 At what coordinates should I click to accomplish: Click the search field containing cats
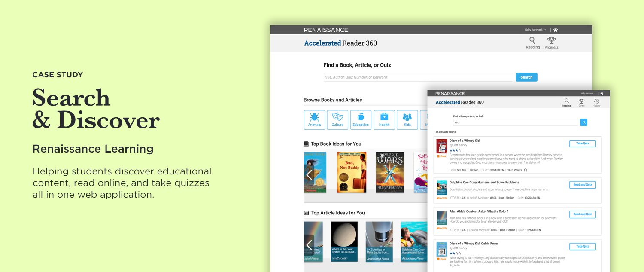[x=516, y=122]
